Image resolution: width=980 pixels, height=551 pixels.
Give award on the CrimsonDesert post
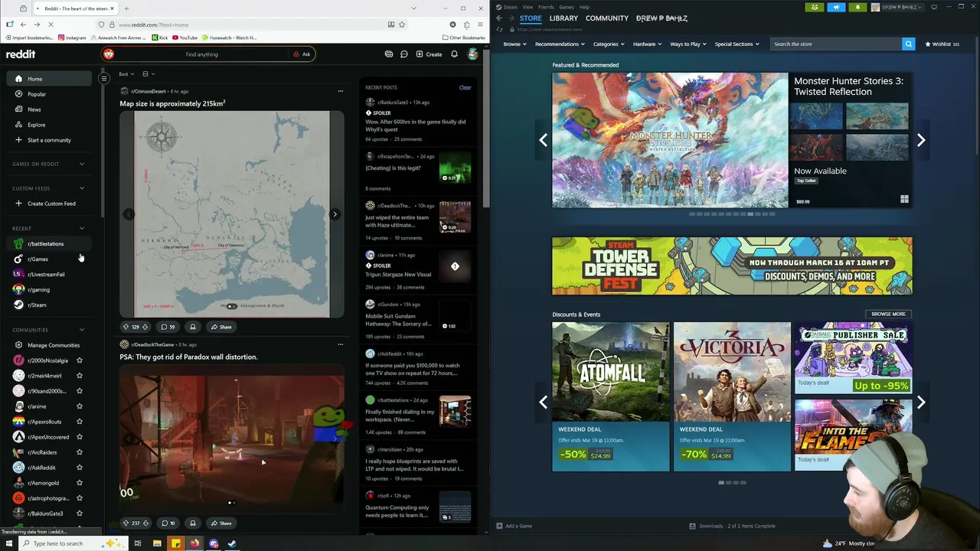[193, 327]
